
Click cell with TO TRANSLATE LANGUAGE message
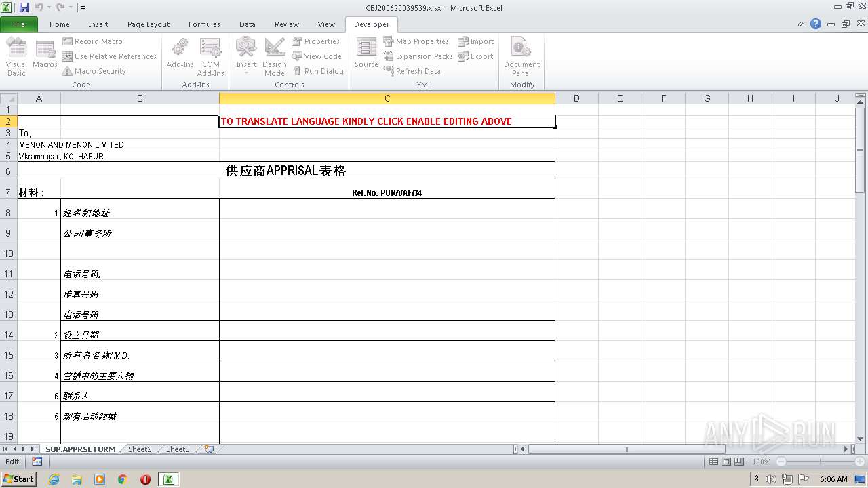(x=387, y=121)
